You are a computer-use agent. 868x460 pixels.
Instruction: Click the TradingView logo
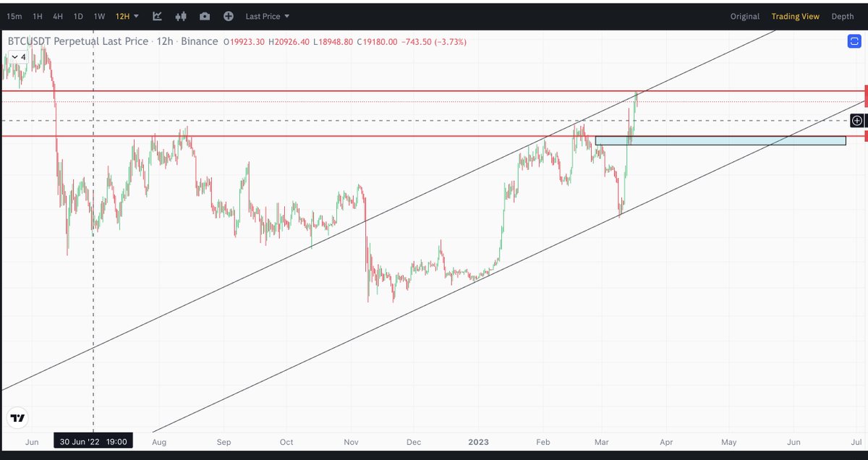[17, 418]
